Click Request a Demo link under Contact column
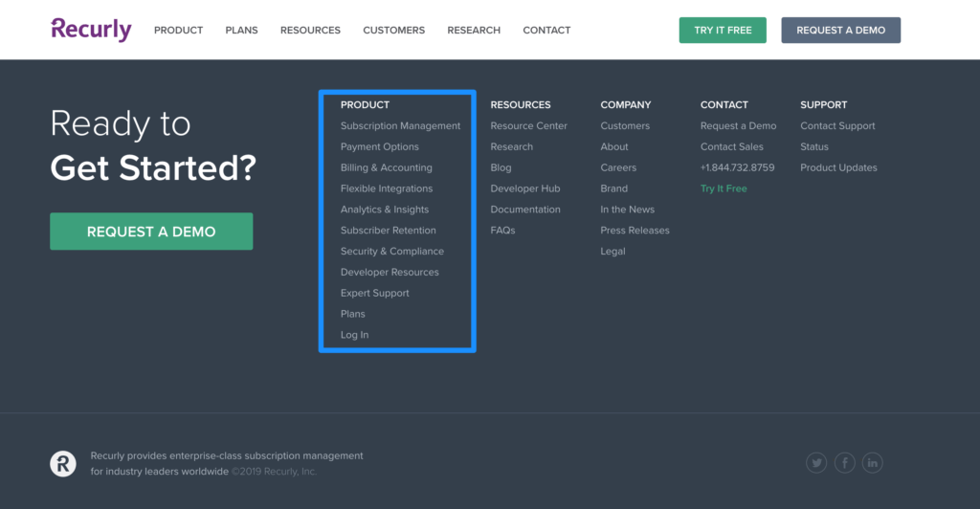 (x=738, y=125)
